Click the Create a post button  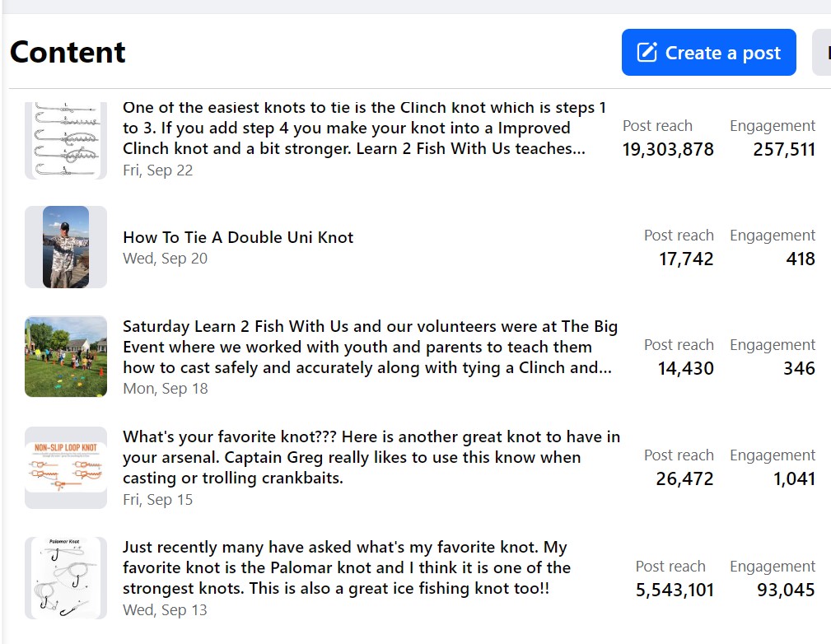click(708, 53)
